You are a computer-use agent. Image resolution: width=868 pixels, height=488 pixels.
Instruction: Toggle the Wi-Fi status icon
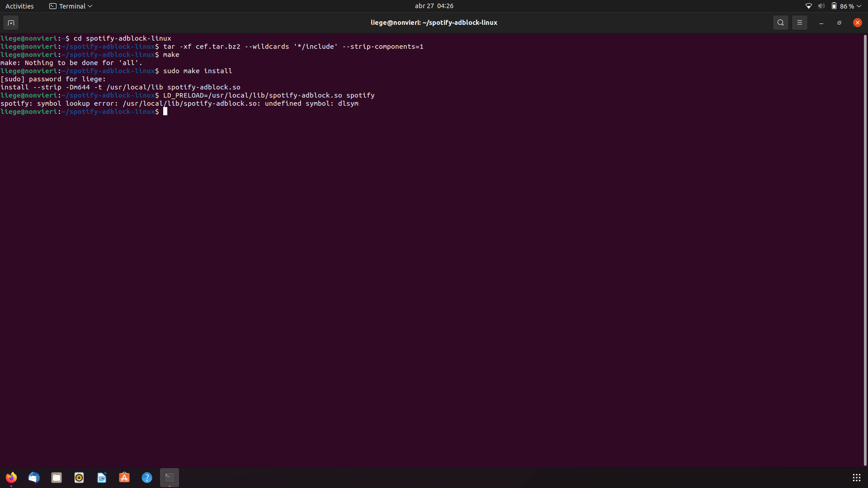point(809,6)
